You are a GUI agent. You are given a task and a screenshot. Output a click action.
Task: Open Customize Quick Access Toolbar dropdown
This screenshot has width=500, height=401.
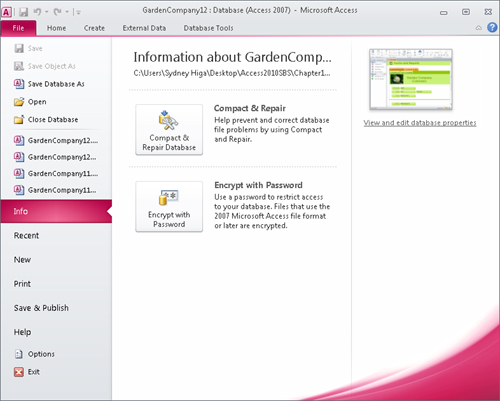(x=79, y=13)
